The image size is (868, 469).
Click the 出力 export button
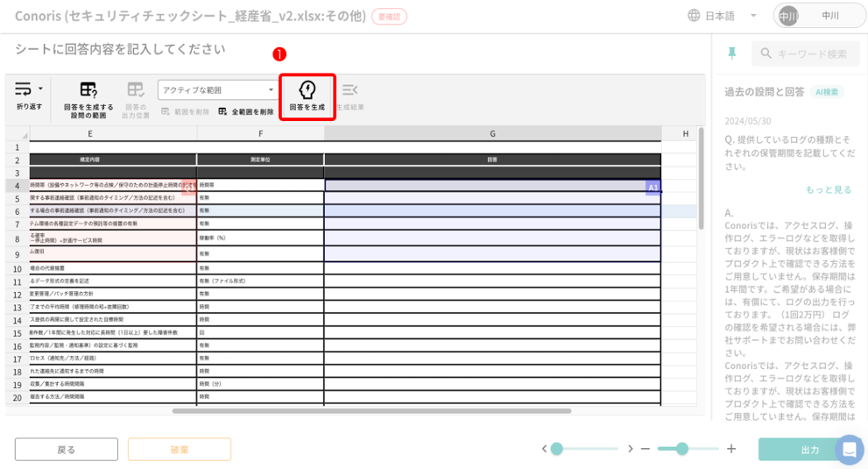pos(809,450)
